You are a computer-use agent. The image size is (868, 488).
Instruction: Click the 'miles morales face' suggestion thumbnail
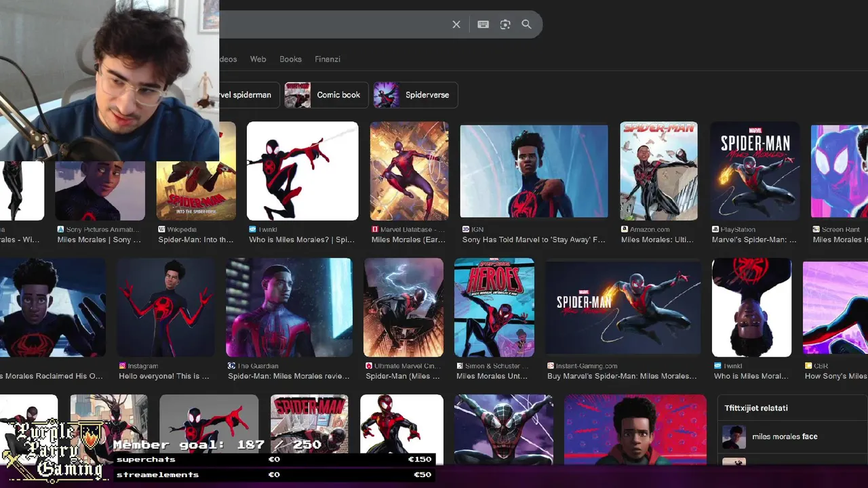click(734, 436)
